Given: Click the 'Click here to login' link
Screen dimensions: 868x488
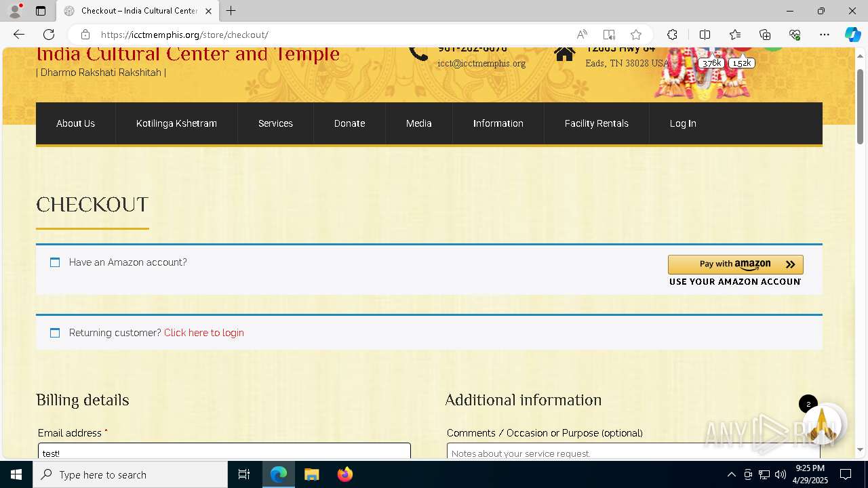Looking at the screenshot, I should point(203,333).
